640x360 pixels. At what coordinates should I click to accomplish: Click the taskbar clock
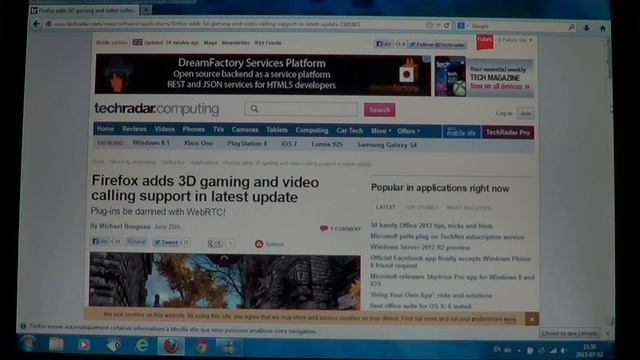pyautogui.click(x=590, y=351)
